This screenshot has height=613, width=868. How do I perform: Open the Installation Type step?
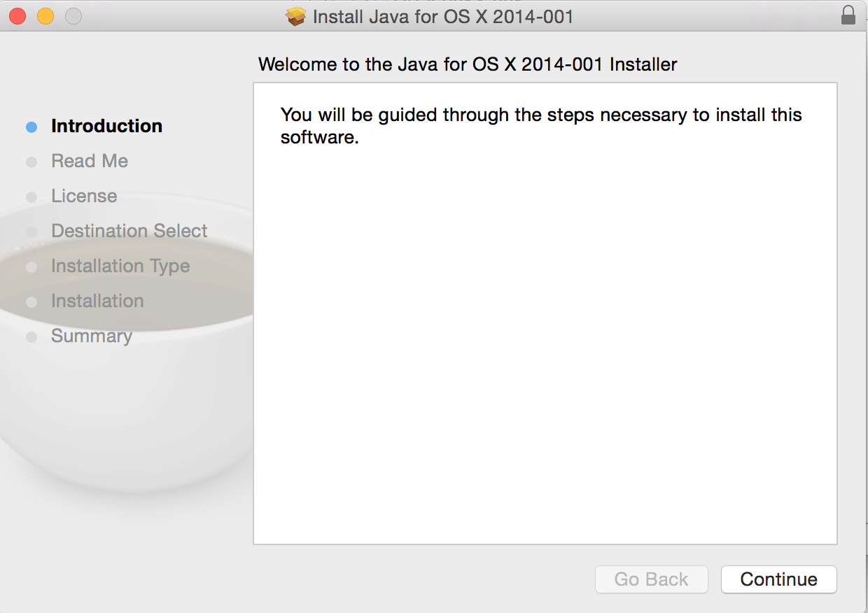(120, 266)
